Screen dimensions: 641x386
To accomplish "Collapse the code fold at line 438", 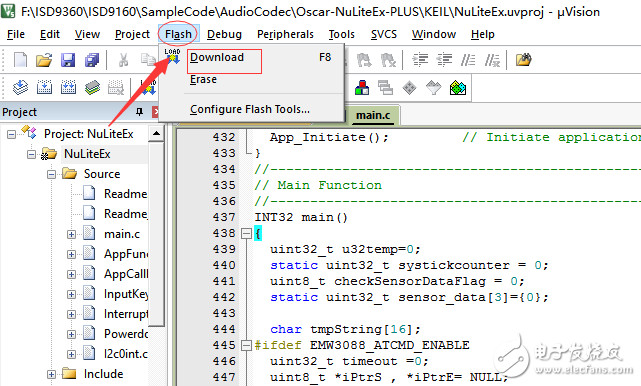I will point(246,233).
